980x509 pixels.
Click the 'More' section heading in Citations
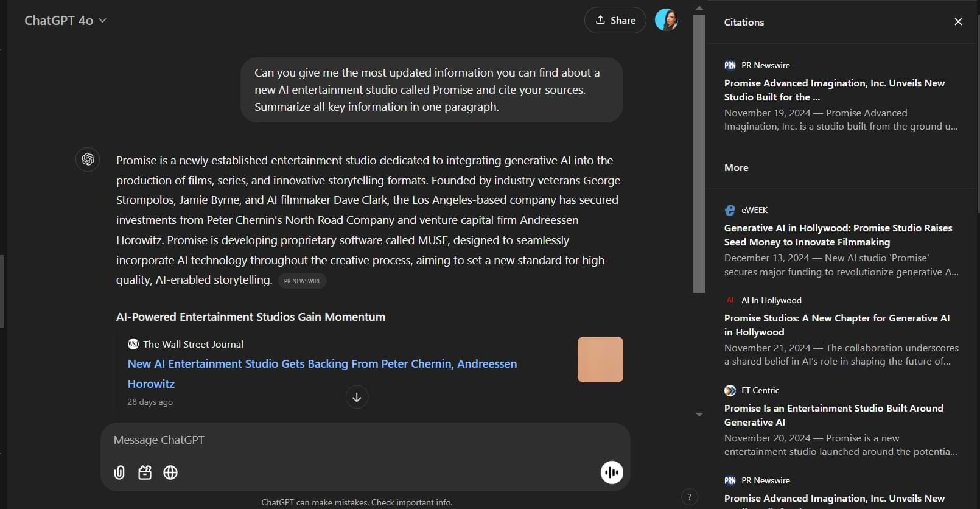tap(736, 167)
